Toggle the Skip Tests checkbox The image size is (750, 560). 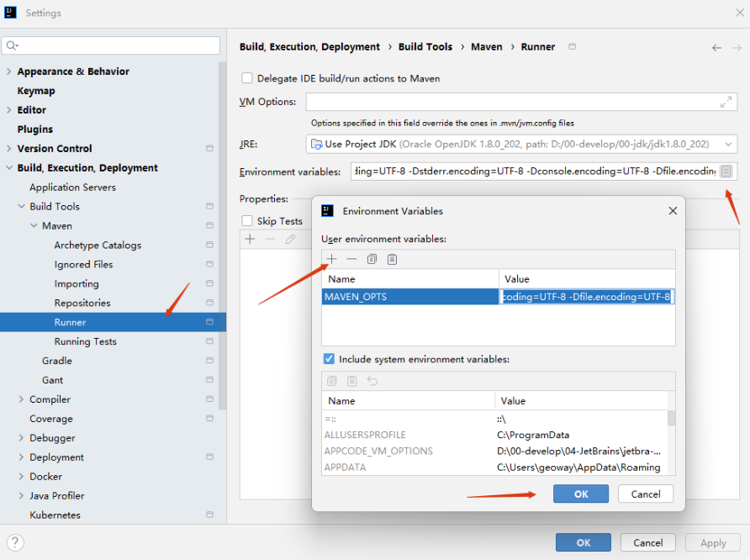point(247,220)
